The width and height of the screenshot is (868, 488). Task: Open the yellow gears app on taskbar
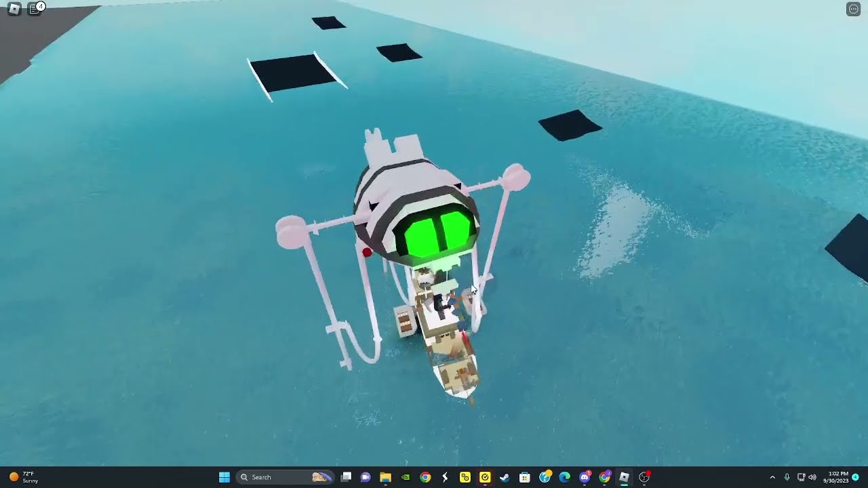click(465, 477)
